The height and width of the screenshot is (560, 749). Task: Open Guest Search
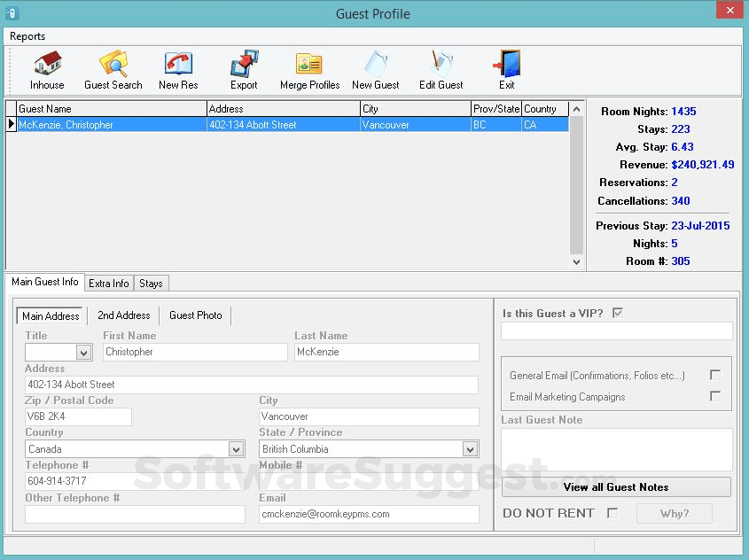pos(113,69)
